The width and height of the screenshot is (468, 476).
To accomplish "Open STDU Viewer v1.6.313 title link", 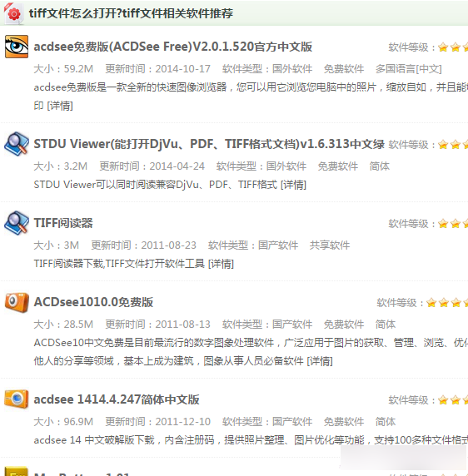I will pos(209,144).
